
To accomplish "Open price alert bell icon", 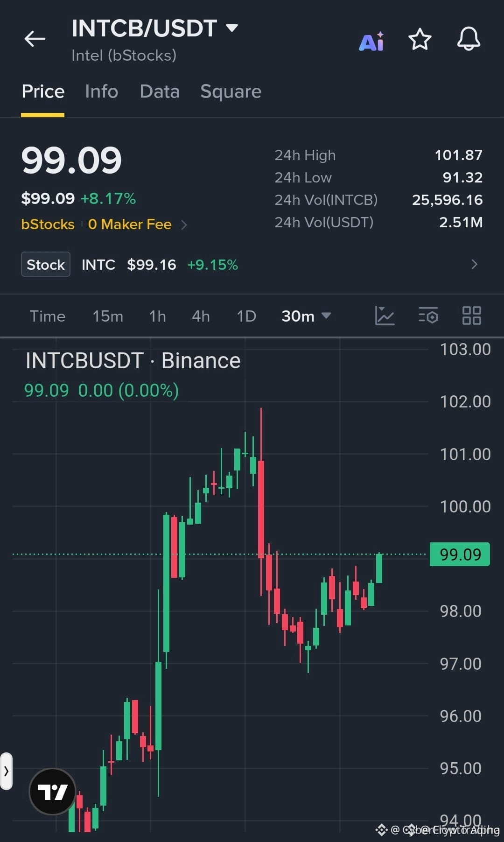I will (x=469, y=39).
